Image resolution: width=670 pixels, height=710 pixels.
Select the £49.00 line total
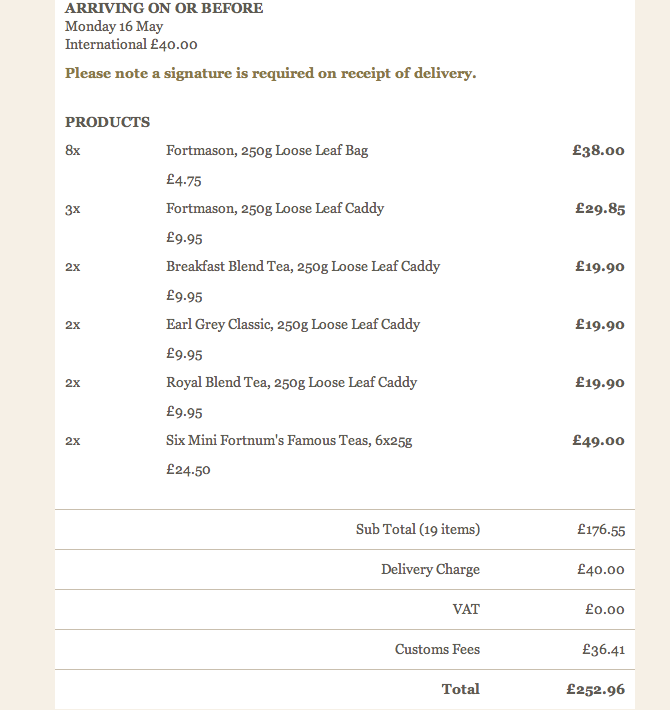[x=598, y=441]
